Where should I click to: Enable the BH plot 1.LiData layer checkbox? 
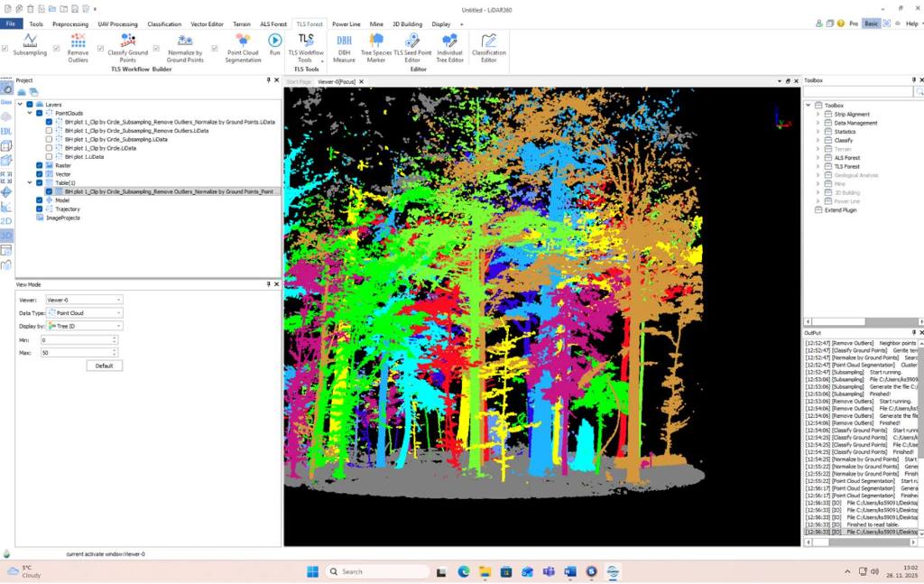(x=50, y=157)
